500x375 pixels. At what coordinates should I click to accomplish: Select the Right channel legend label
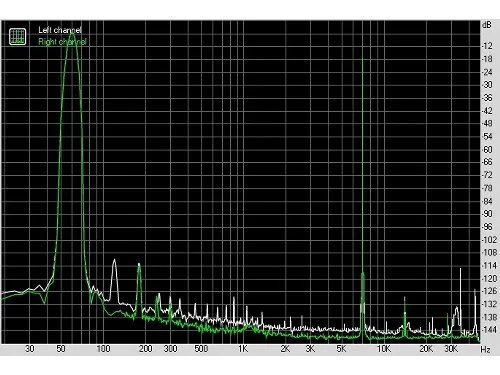click(x=62, y=42)
